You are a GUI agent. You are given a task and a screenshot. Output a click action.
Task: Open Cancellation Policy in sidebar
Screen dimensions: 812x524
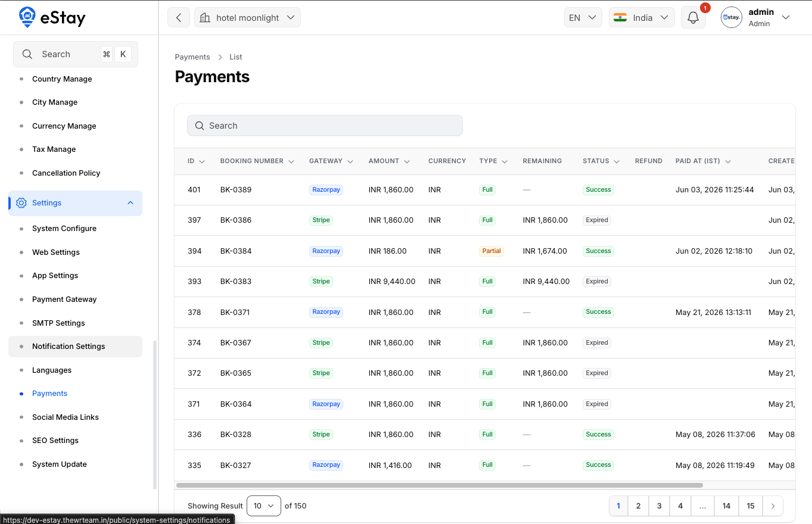point(66,173)
